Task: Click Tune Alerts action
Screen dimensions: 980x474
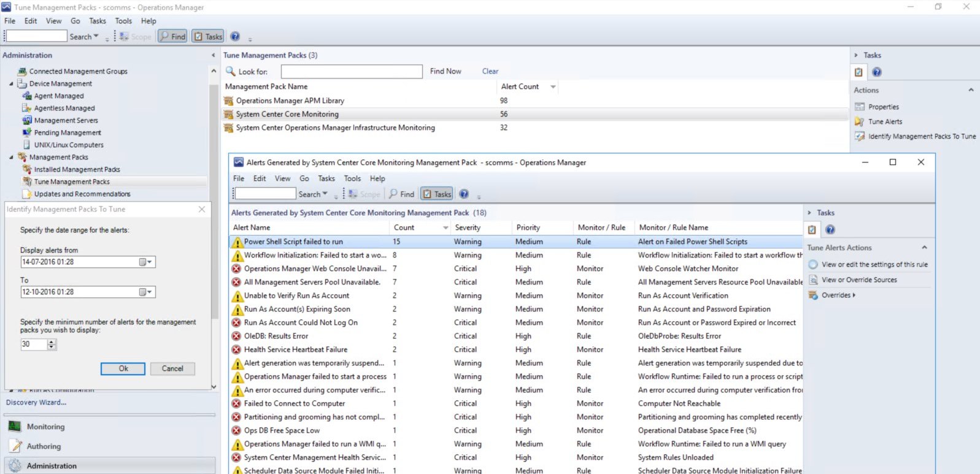Action: [x=885, y=121]
